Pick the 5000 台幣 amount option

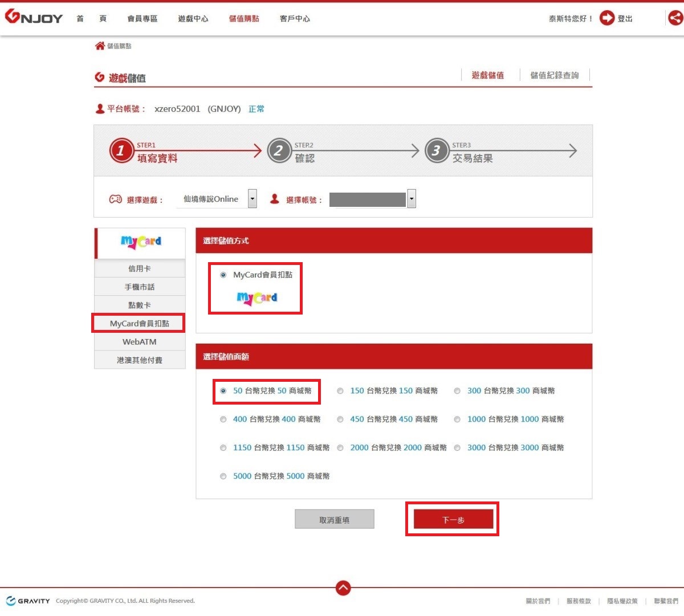coord(223,476)
